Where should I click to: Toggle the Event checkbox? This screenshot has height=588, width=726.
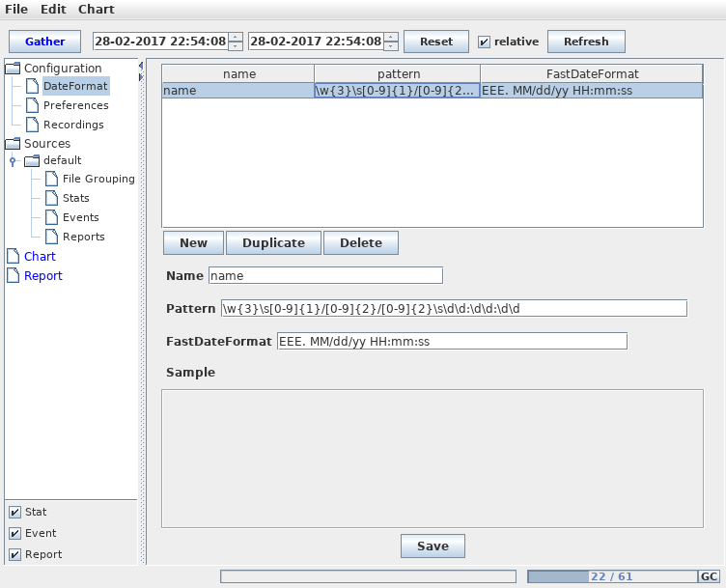click(x=14, y=533)
